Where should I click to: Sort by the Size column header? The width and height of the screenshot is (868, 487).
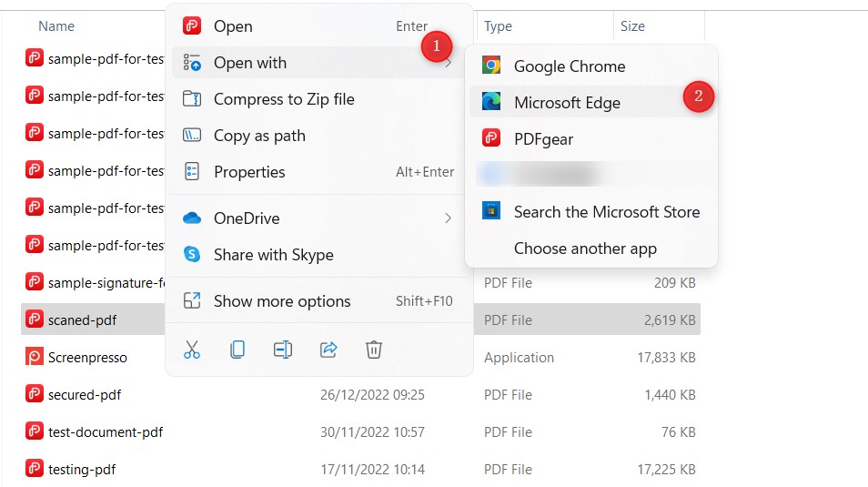point(632,26)
